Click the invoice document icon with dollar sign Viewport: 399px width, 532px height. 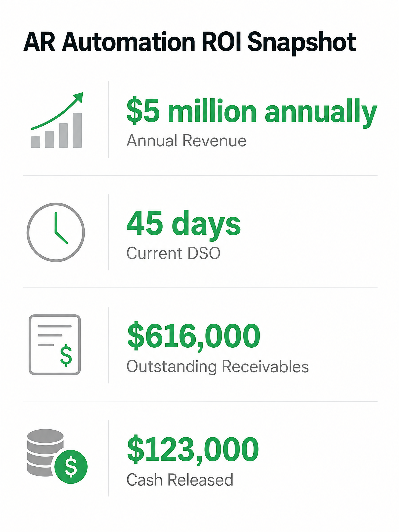tap(55, 345)
